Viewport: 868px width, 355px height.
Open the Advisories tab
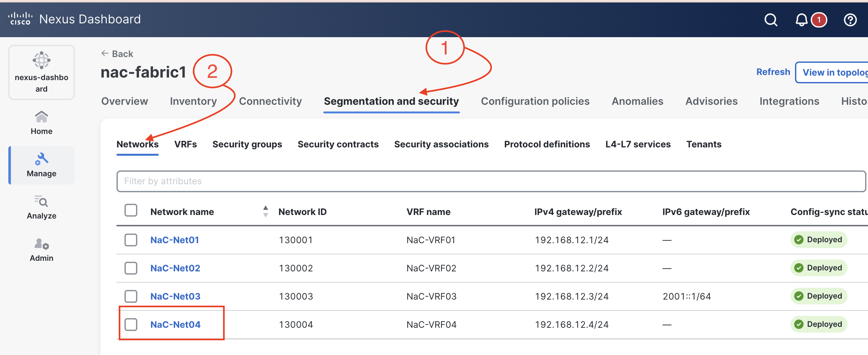711,101
